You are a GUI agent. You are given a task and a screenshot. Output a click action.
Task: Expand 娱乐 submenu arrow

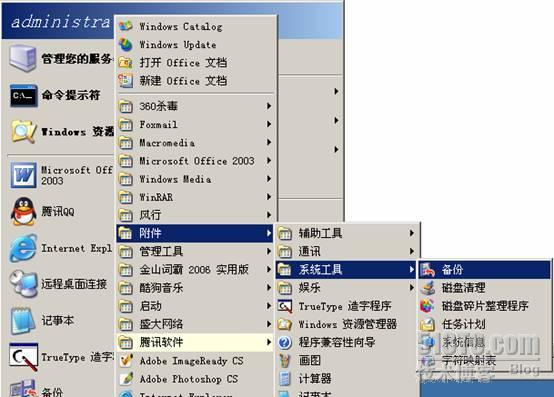click(x=412, y=288)
